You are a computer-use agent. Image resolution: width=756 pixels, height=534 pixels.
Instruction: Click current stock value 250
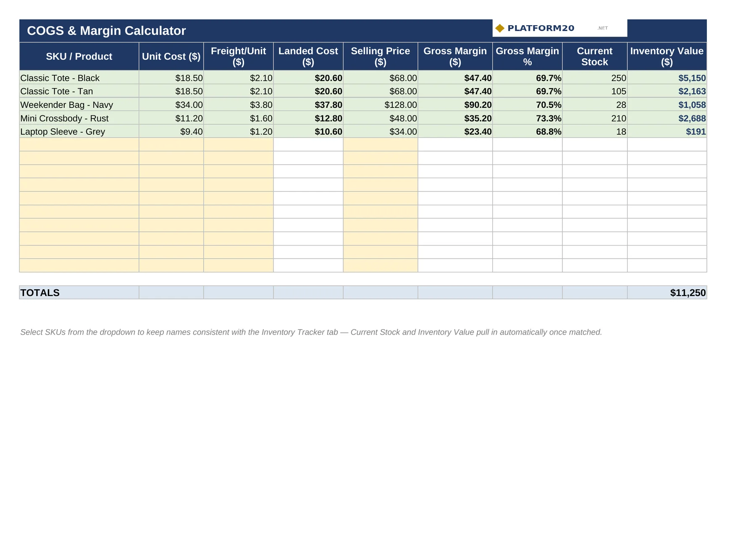(x=595, y=78)
